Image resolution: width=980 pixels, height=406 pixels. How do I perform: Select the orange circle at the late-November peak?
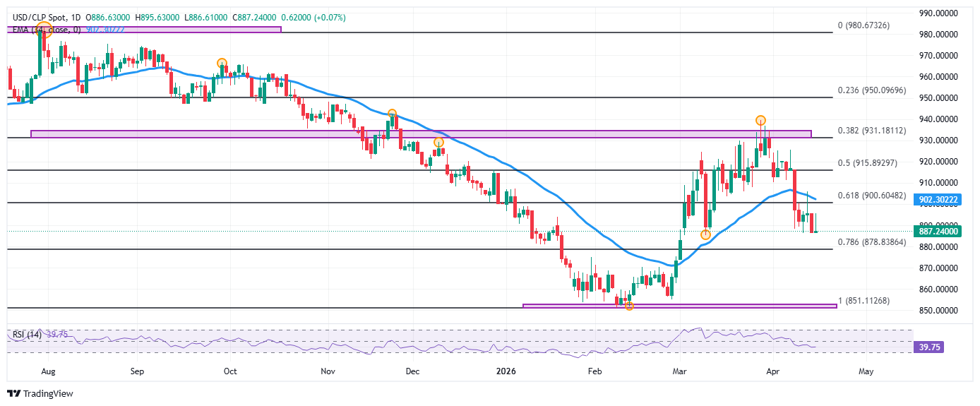(392, 114)
